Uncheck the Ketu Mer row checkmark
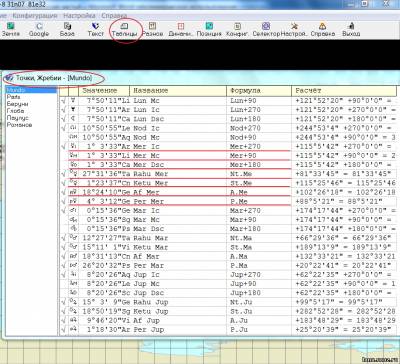 pyautogui.click(x=64, y=183)
